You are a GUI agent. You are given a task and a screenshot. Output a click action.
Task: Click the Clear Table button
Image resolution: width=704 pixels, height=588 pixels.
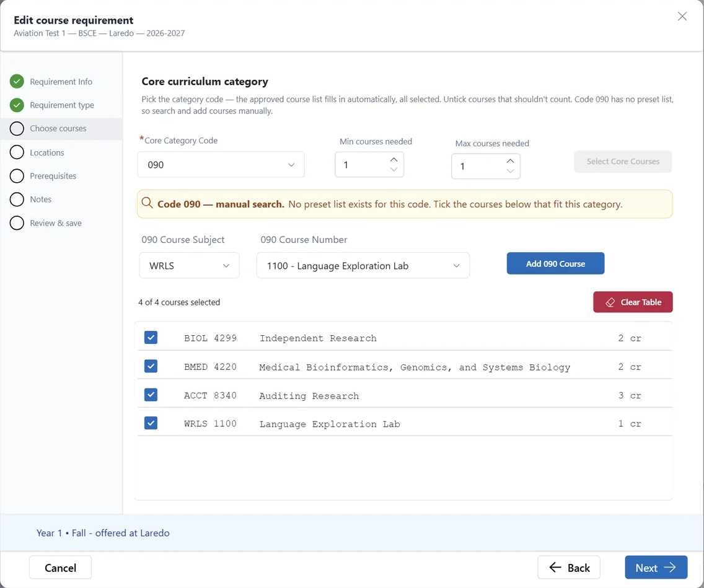(x=633, y=302)
